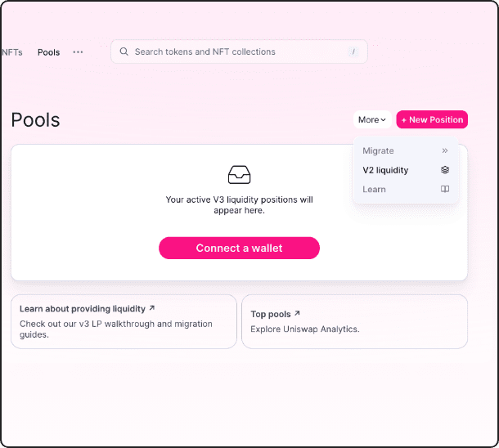The height and width of the screenshot is (448, 499).
Task: Choose Migrate from the More menu
Action: tap(379, 150)
